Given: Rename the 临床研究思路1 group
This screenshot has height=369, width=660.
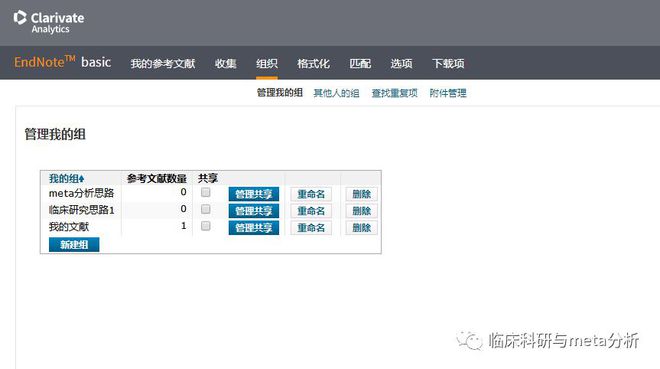Looking at the screenshot, I should coord(311,211).
